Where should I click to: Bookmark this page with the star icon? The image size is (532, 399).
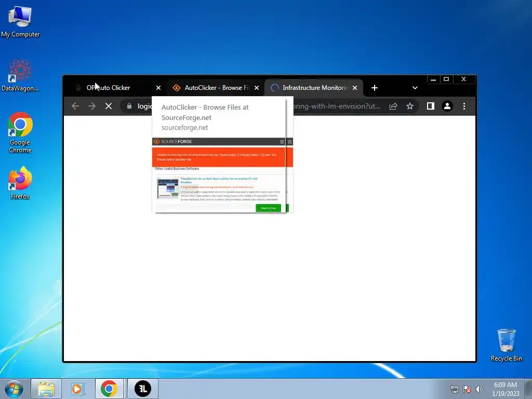coord(410,106)
